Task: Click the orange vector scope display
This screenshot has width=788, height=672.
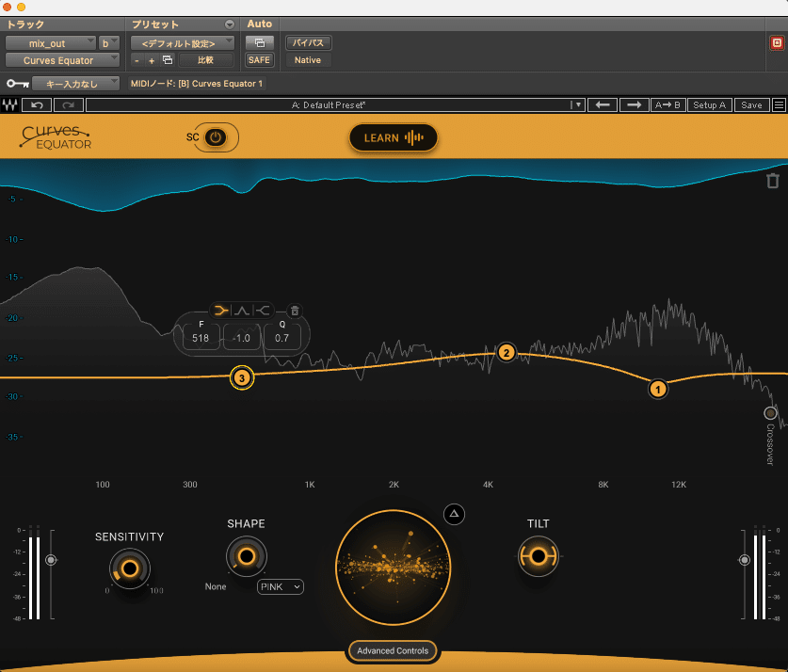Action: [393, 568]
